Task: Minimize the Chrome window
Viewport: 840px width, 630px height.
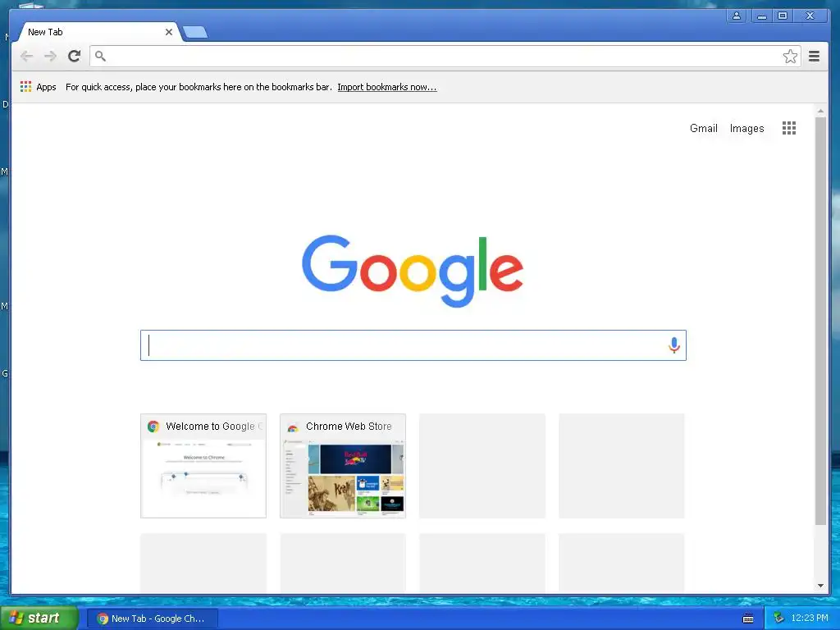Action: (761, 16)
